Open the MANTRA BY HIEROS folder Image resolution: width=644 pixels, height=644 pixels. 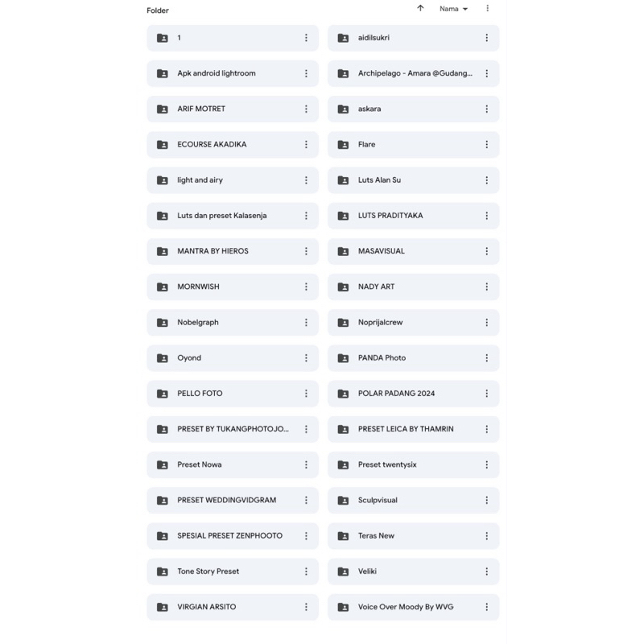click(213, 251)
